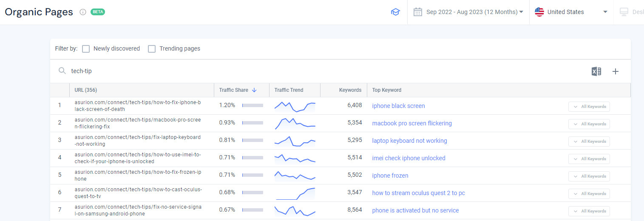
Task: Click traffic share bar for 1.20% row
Action: (x=252, y=105)
